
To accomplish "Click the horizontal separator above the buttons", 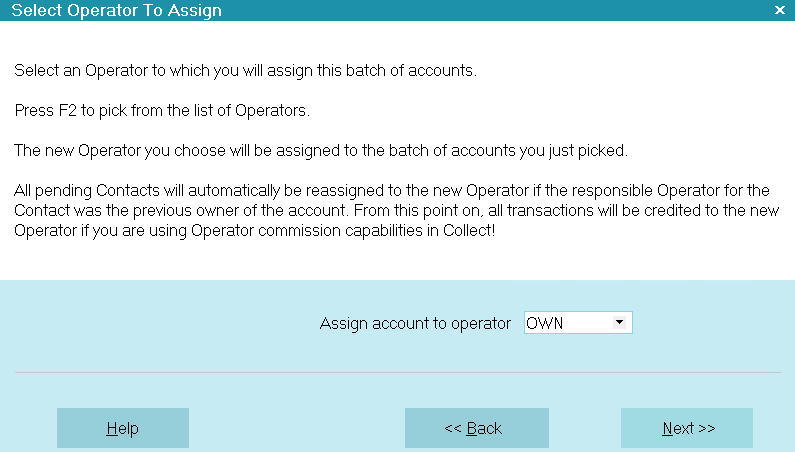I will click(398, 372).
